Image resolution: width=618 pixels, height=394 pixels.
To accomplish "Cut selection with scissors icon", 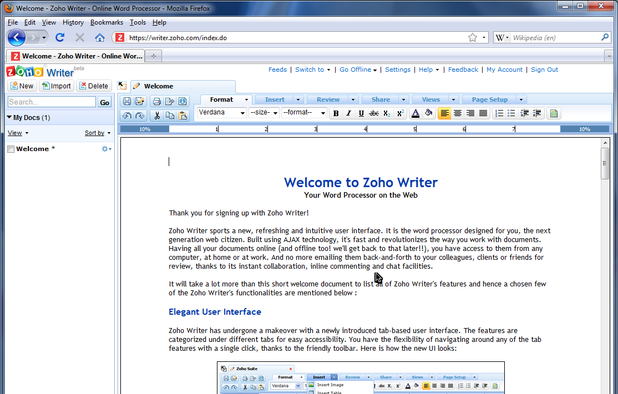I will 157,116.
